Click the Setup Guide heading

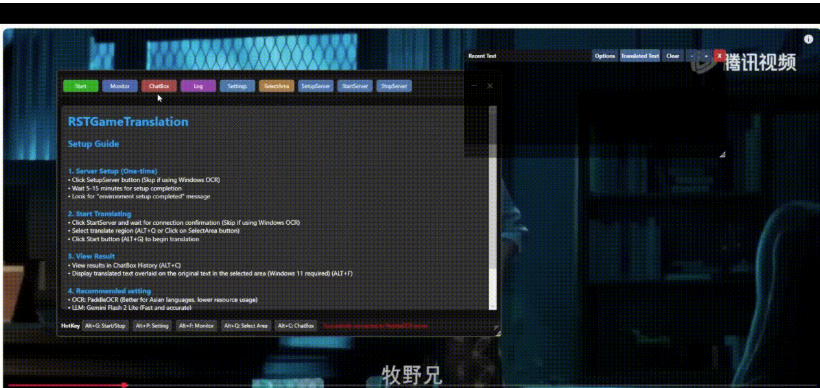tap(94, 144)
